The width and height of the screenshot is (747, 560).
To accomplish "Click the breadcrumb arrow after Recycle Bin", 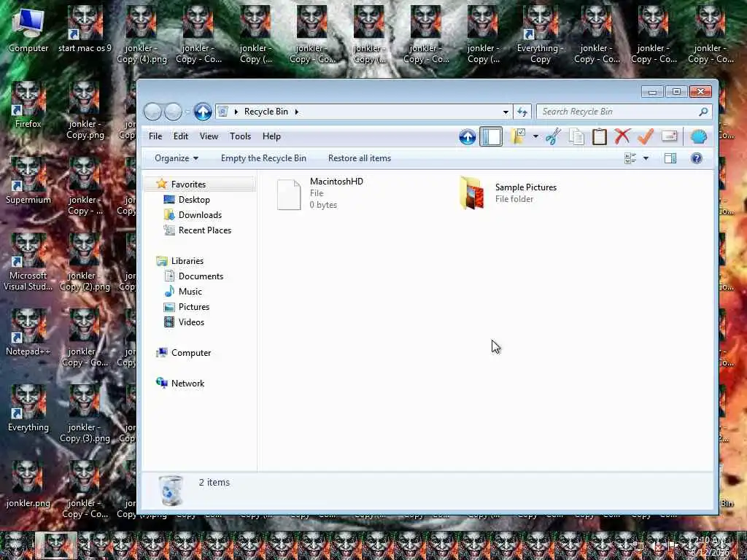I will (x=296, y=112).
